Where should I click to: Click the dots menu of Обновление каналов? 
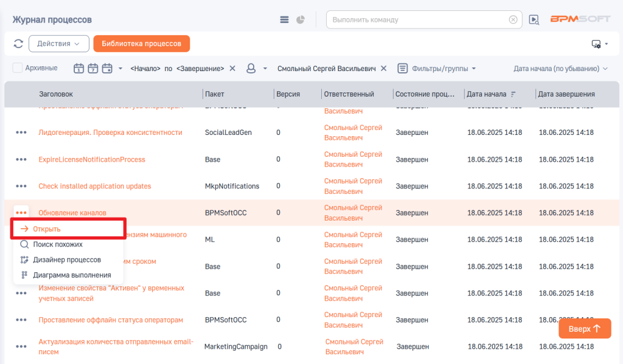coord(21,213)
